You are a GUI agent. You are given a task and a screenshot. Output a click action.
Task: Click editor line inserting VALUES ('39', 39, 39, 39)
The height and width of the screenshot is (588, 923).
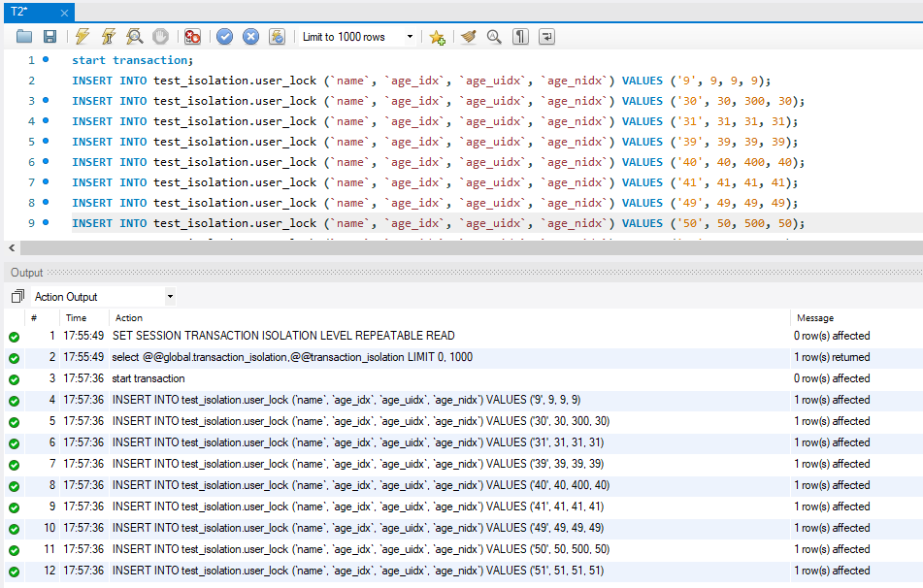pyautogui.click(x=435, y=142)
